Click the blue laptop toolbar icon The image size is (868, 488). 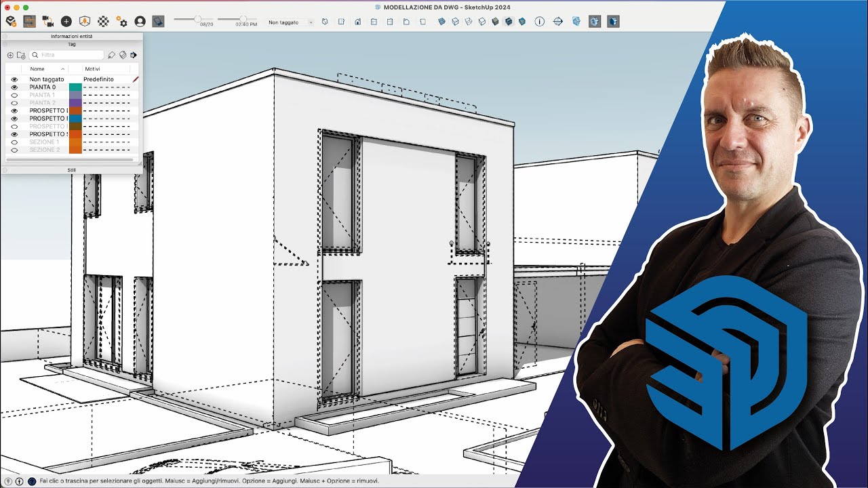click(158, 22)
